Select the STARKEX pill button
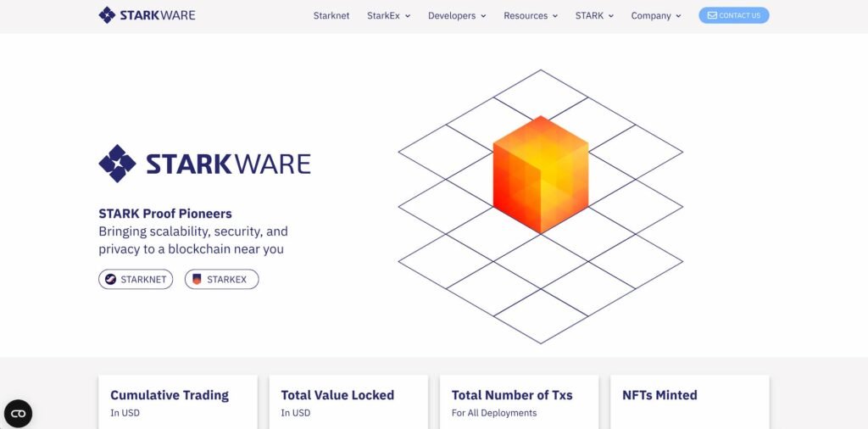 click(221, 279)
